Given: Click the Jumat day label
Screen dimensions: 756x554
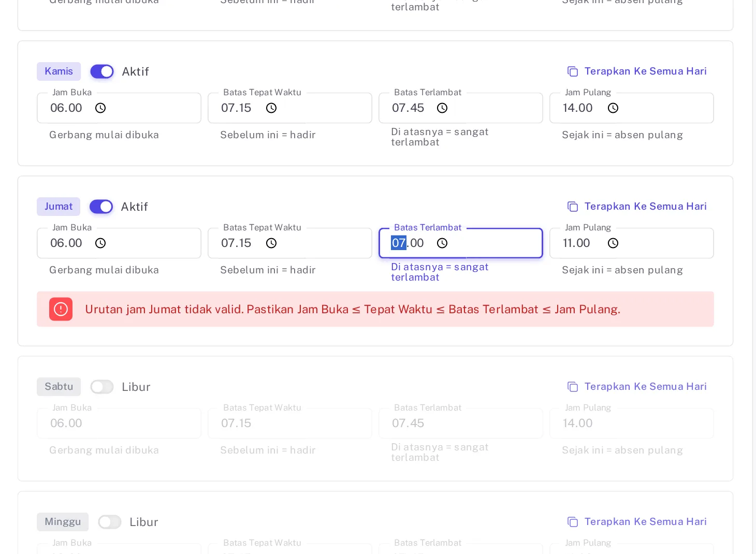Looking at the screenshot, I should pos(59,207).
